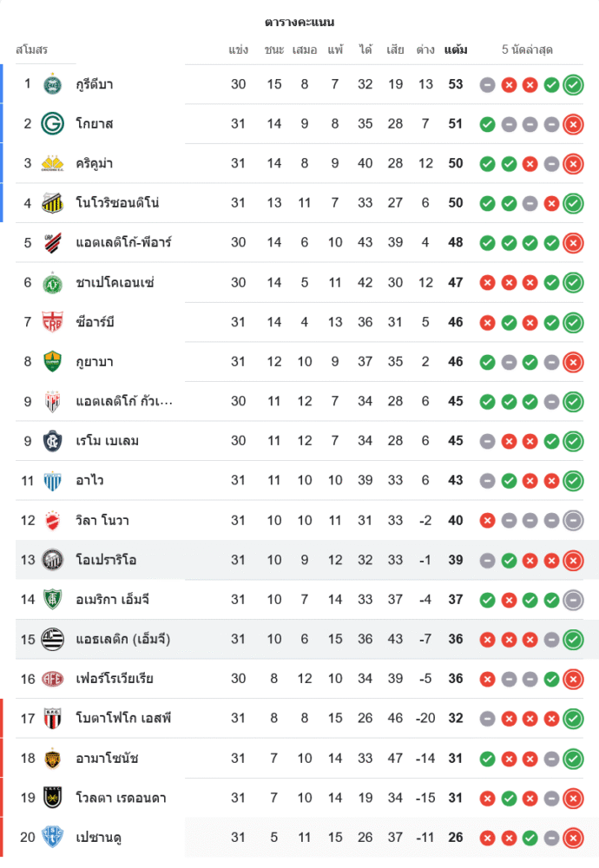Click the Athletico Paranaense red-black crest

(53, 242)
